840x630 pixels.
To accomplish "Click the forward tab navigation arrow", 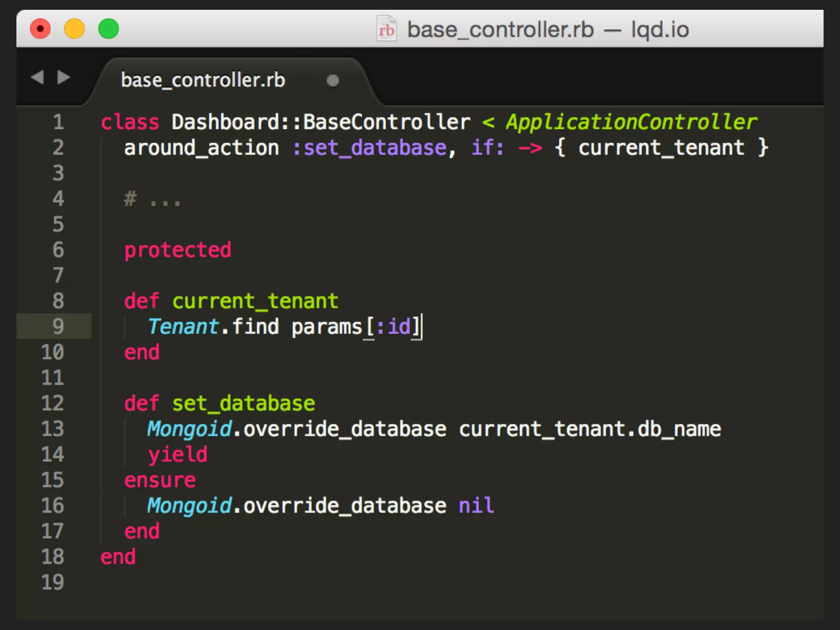I will 64,77.
